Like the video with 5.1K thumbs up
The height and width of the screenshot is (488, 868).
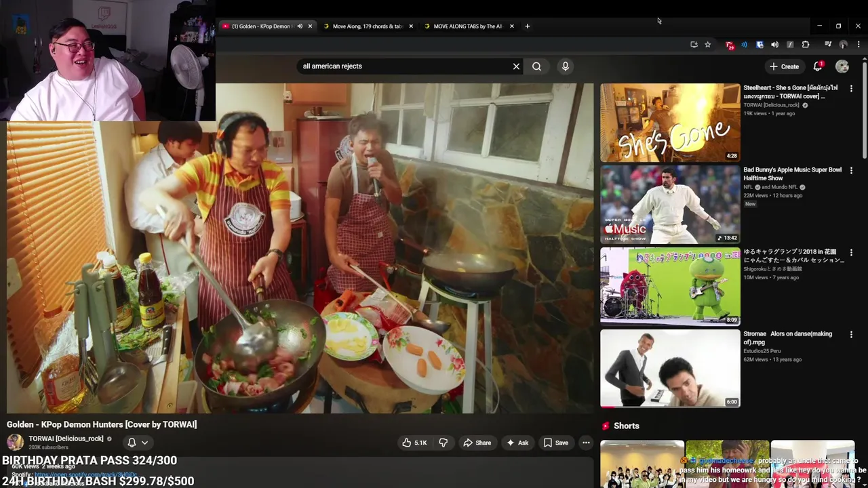[x=414, y=443]
